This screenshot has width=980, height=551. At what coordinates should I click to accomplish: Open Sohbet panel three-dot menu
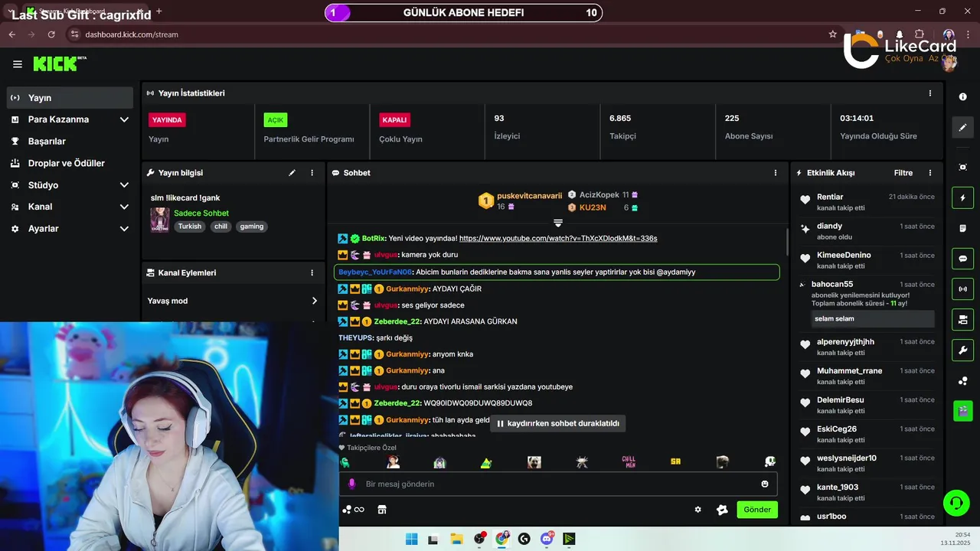click(x=776, y=173)
